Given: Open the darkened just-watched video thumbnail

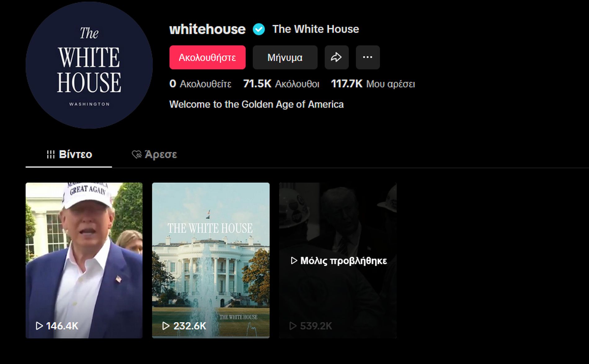Looking at the screenshot, I should tap(338, 260).
